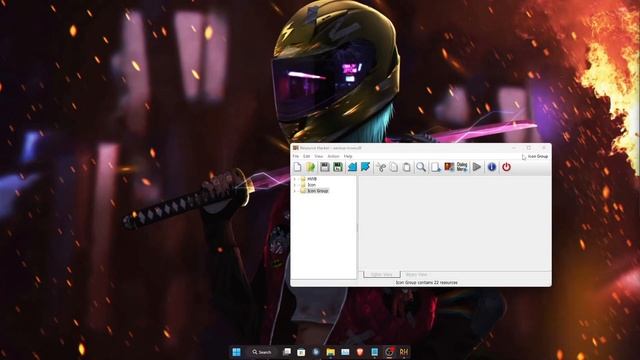The height and width of the screenshot is (360, 640).
Task: Select the first folder above Icon
Action: pos(312,179)
